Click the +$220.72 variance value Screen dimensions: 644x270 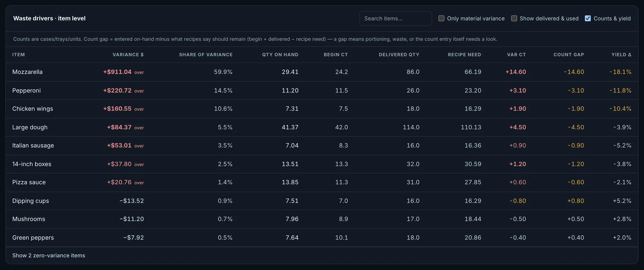coord(117,91)
